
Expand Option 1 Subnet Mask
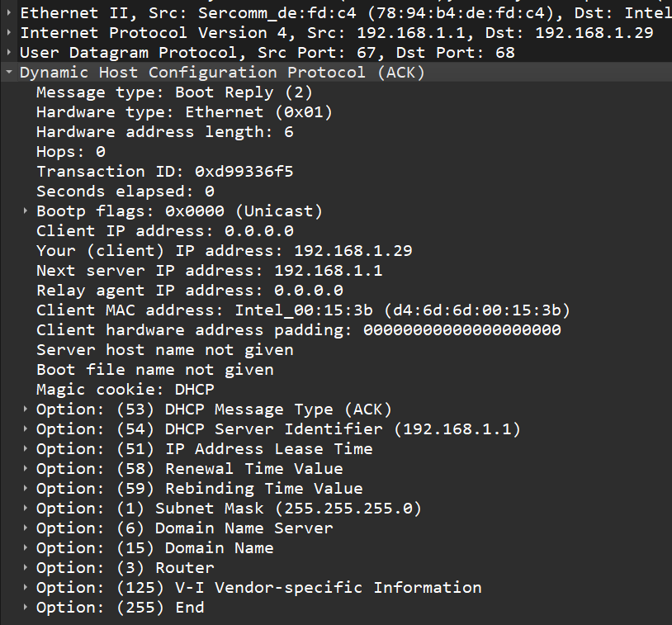click(26, 509)
